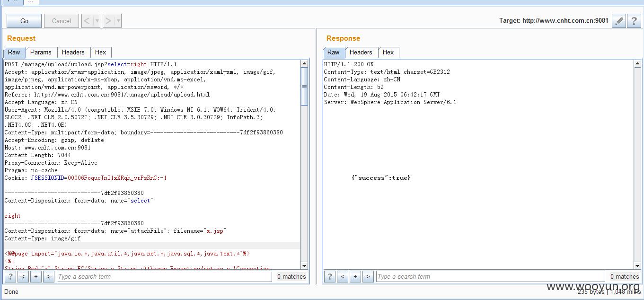The height and width of the screenshot is (300, 644).
Task: Open response search help question mark
Action: 330,276
